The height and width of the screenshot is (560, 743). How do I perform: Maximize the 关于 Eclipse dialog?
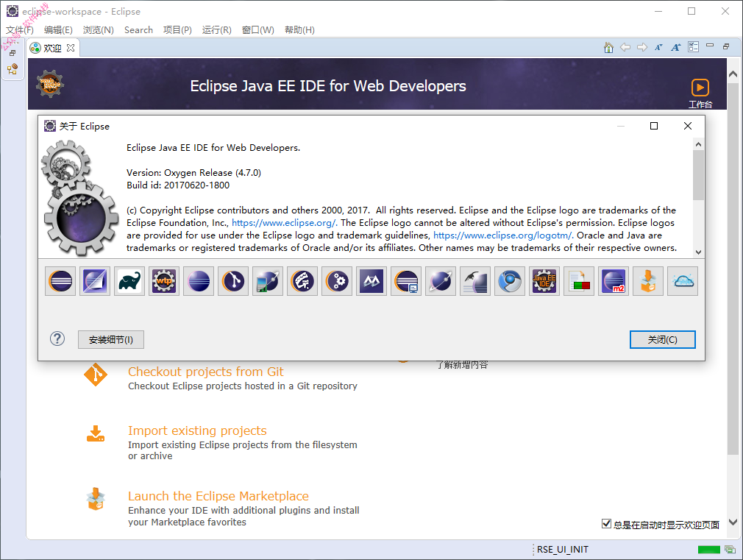[654, 126]
